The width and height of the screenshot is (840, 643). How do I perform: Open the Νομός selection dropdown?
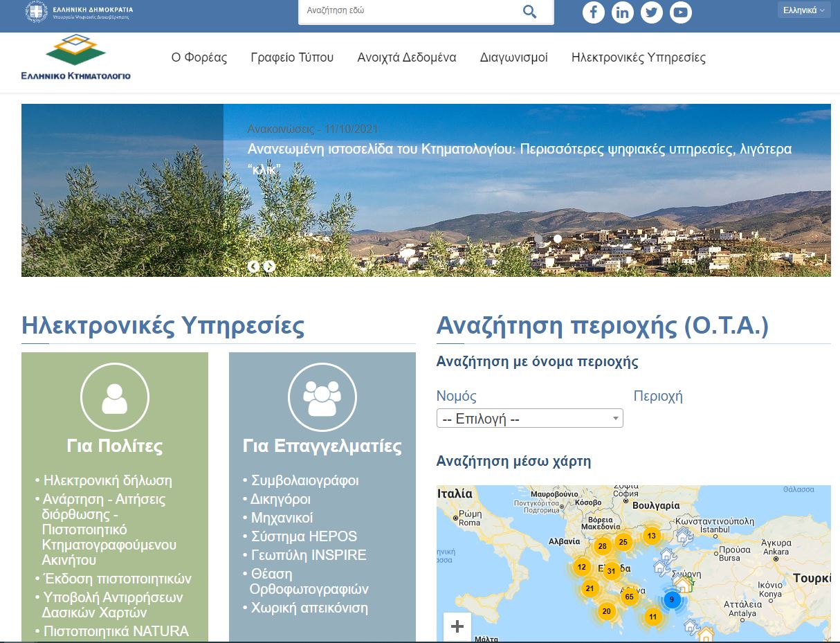point(529,418)
